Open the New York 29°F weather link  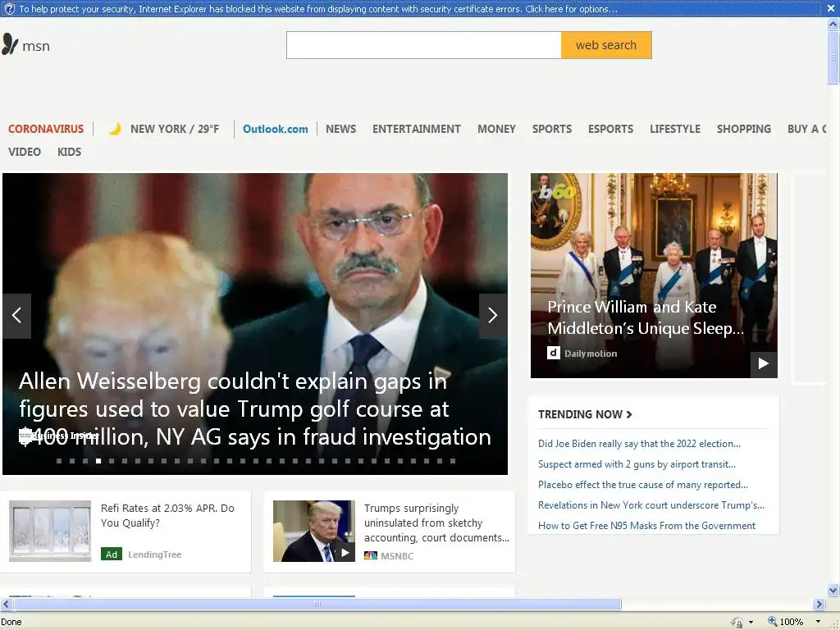point(175,129)
